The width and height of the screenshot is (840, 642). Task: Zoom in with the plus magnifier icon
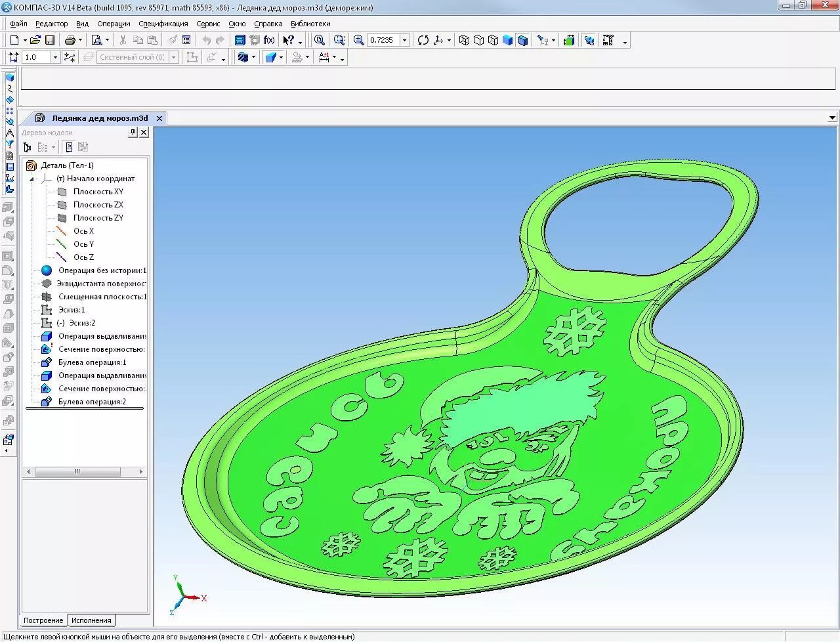(359, 40)
